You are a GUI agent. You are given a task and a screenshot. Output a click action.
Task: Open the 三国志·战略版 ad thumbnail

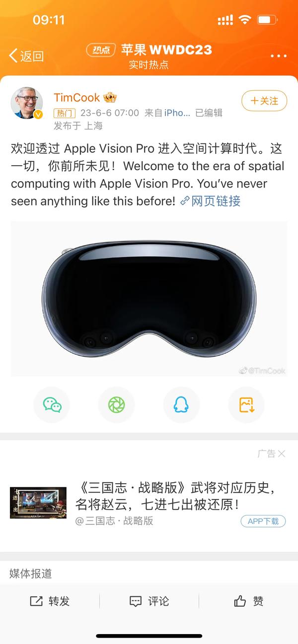38,503
